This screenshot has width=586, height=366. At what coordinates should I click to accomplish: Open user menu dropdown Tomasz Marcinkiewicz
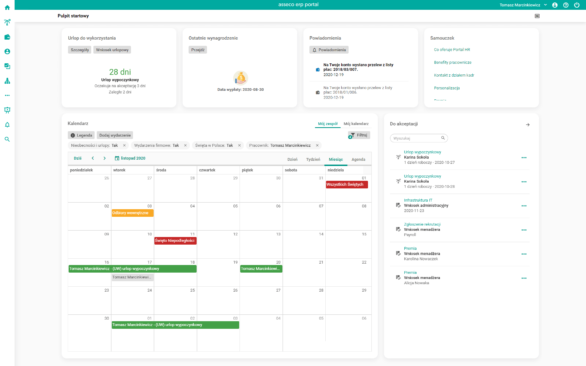tap(523, 5)
